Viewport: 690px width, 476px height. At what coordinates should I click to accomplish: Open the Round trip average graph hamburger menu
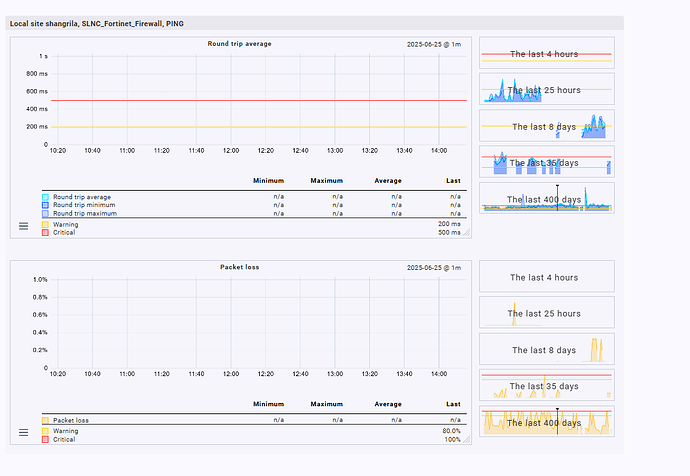click(x=24, y=228)
